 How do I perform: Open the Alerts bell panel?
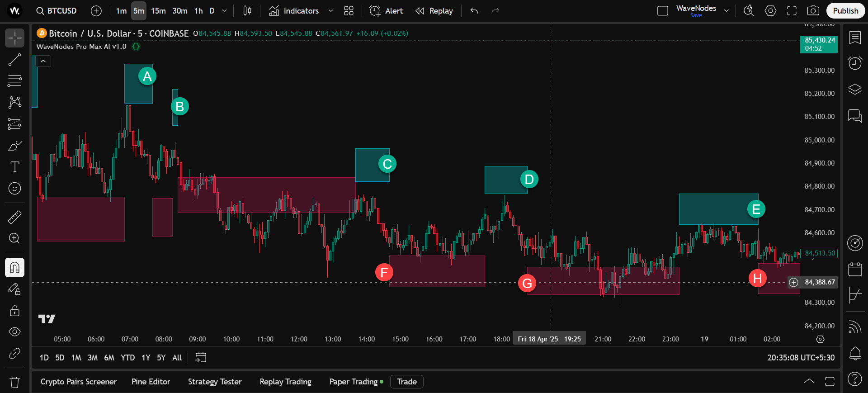tap(854, 353)
